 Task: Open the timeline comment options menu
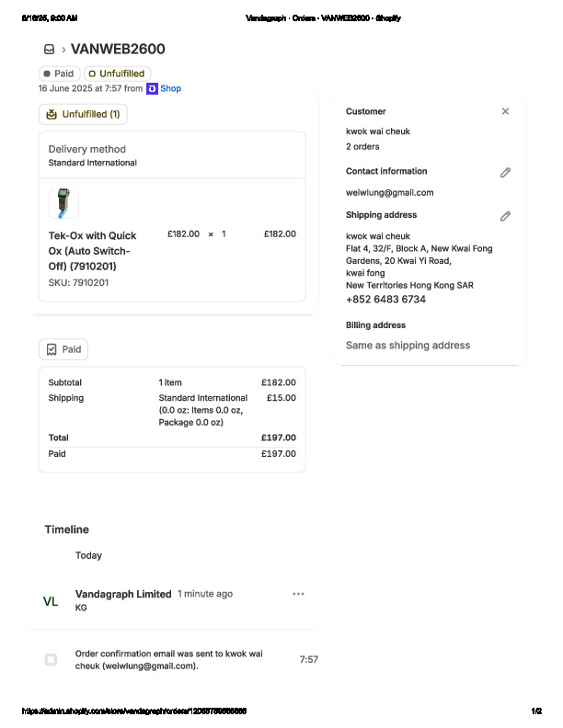point(298,594)
